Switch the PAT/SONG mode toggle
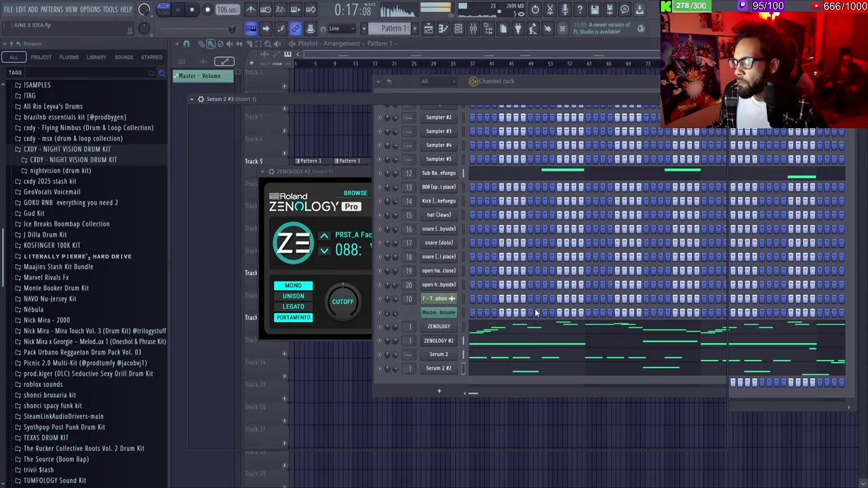868x488 pixels. point(163,9)
